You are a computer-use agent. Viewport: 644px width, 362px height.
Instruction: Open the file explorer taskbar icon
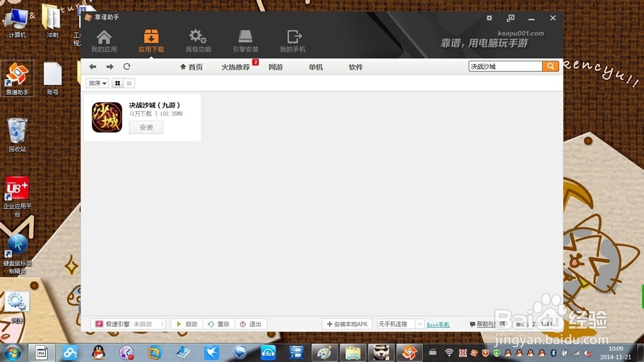353,352
